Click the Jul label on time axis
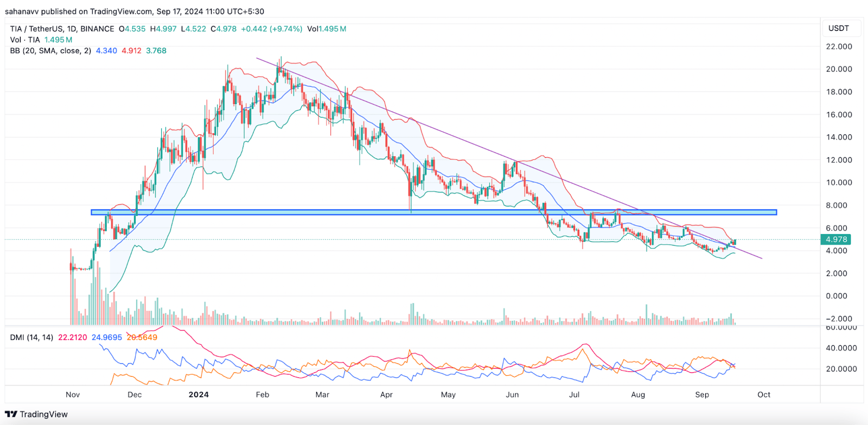 (574, 395)
